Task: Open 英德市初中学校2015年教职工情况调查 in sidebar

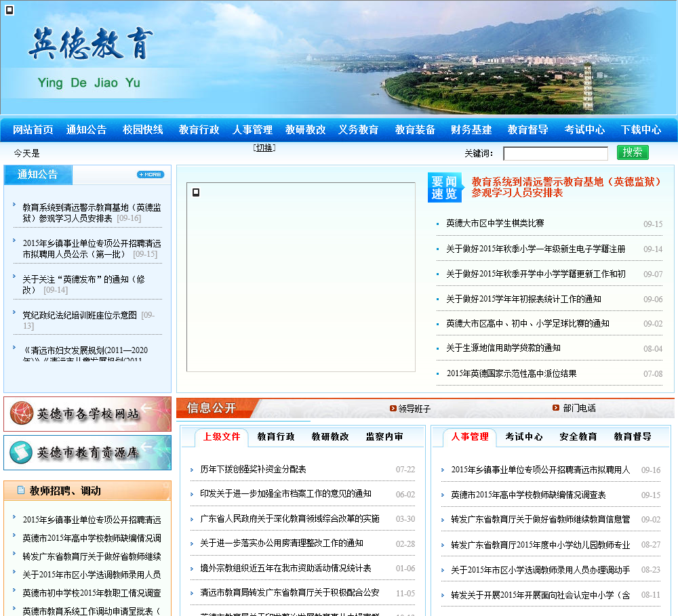Action: pyautogui.click(x=92, y=593)
